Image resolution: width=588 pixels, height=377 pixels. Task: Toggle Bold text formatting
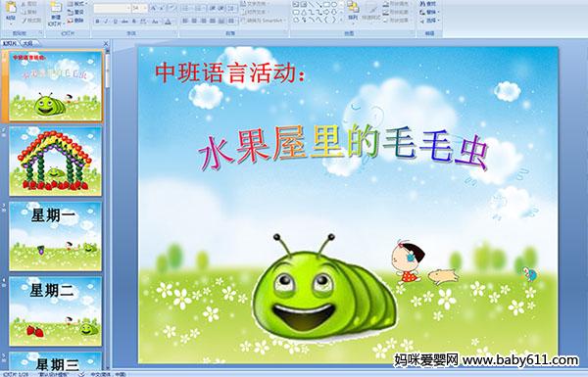click(97, 22)
